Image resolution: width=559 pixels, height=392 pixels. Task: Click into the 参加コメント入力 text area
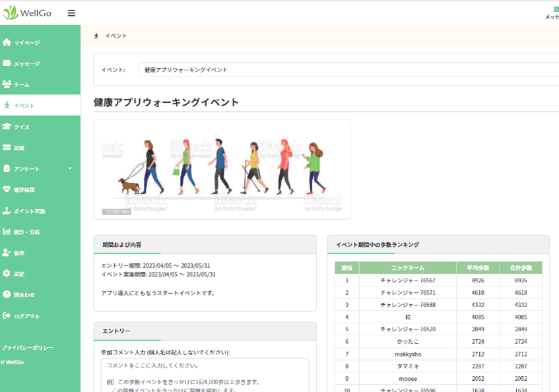[205, 375]
